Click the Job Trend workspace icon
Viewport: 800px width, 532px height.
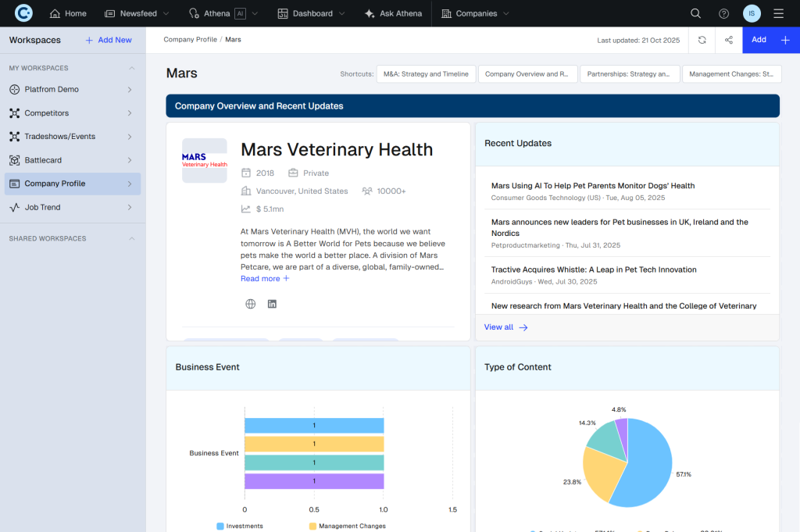[16, 207]
